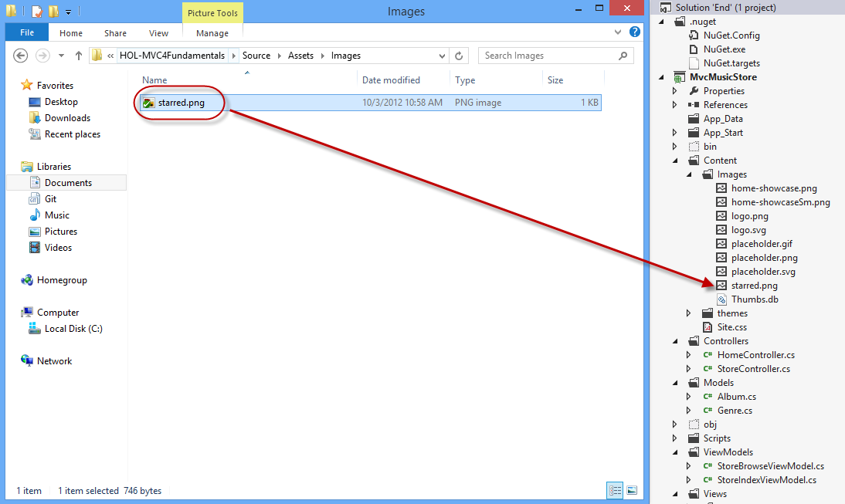Navigate to Source via the address bar breadcrumb
Viewport: 845px width, 504px height.
pos(256,55)
